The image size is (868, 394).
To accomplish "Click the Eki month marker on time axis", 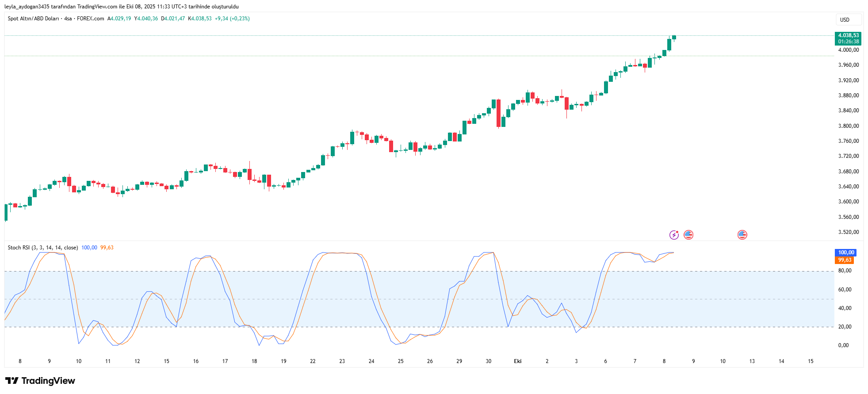I will click(517, 361).
